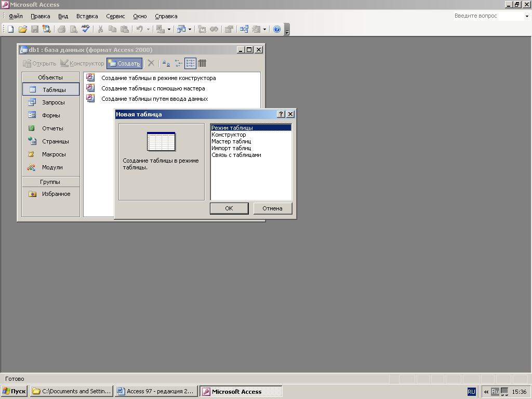Open a file with the folder icon
This screenshot has width=532, height=399.
point(23,29)
